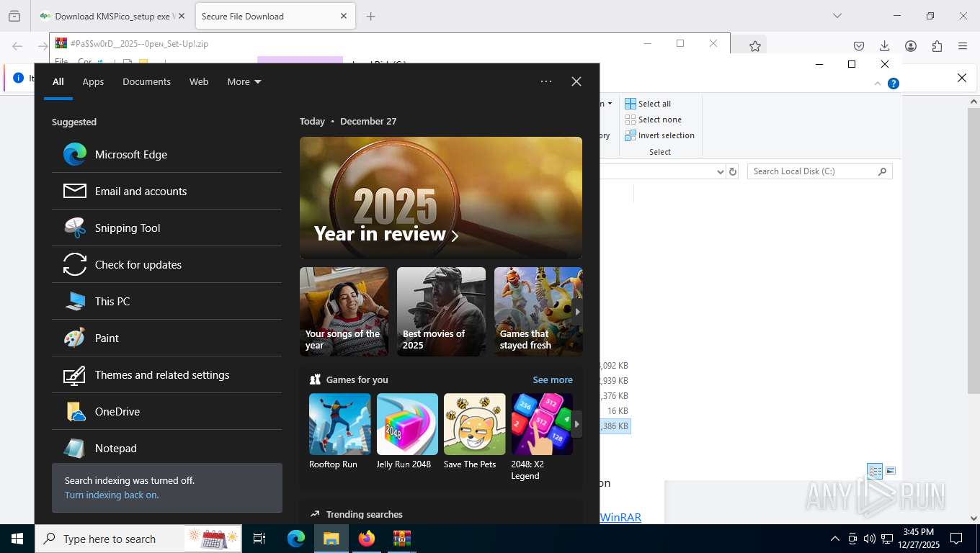Viewport: 980px width, 553px height.
Task: Open Jelly Run 2048 game
Action: tap(407, 431)
